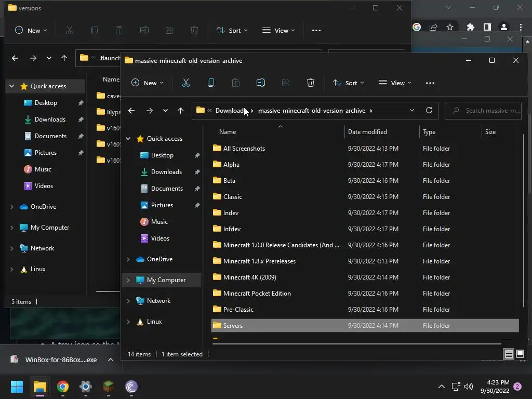
Task: Expand the Linux node in front navigation pane
Action: (128, 322)
